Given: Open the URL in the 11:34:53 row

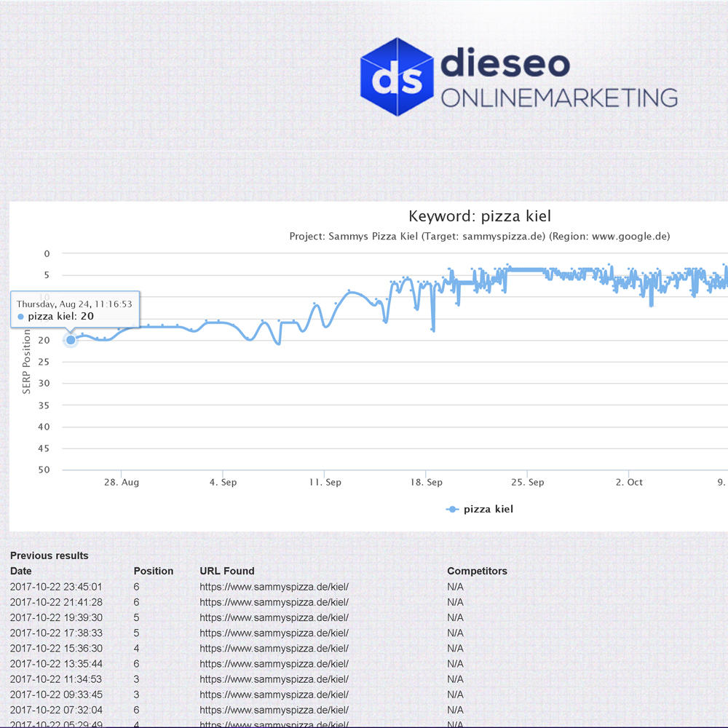Looking at the screenshot, I should click(274, 678).
